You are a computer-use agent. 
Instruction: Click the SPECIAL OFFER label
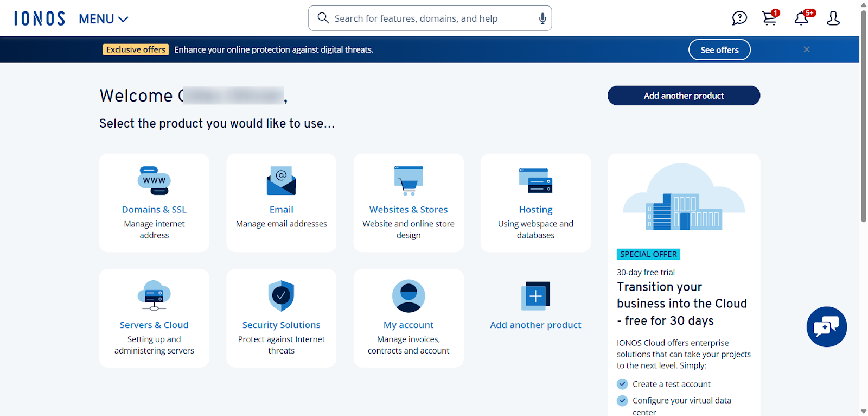(x=648, y=254)
